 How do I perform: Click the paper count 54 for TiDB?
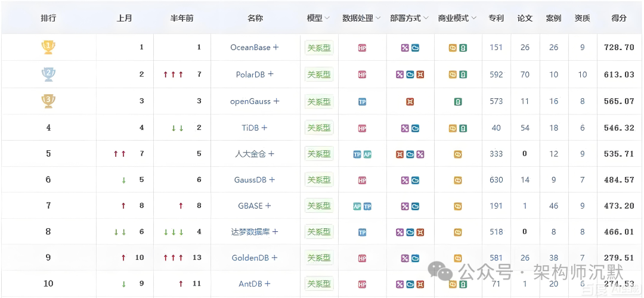(x=525, y=128)
